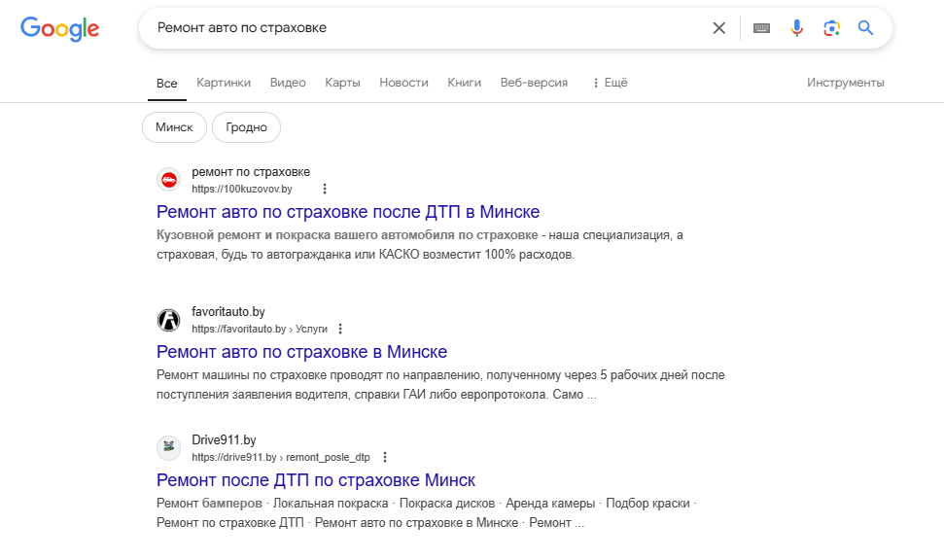Screen dimensions: 944x560
Task: Open search by image (Google Lens)
Action: pyautogui.click(x=831, y=28)
